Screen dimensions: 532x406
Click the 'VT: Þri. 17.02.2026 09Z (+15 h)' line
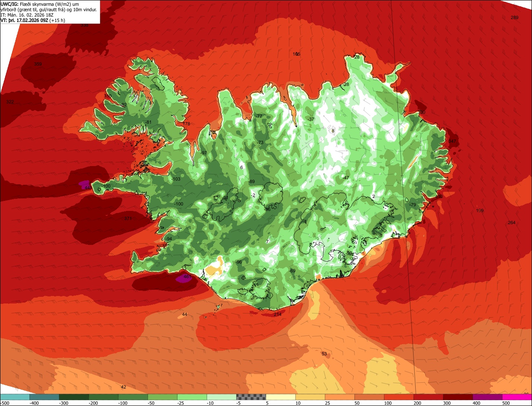coord(32,20)
